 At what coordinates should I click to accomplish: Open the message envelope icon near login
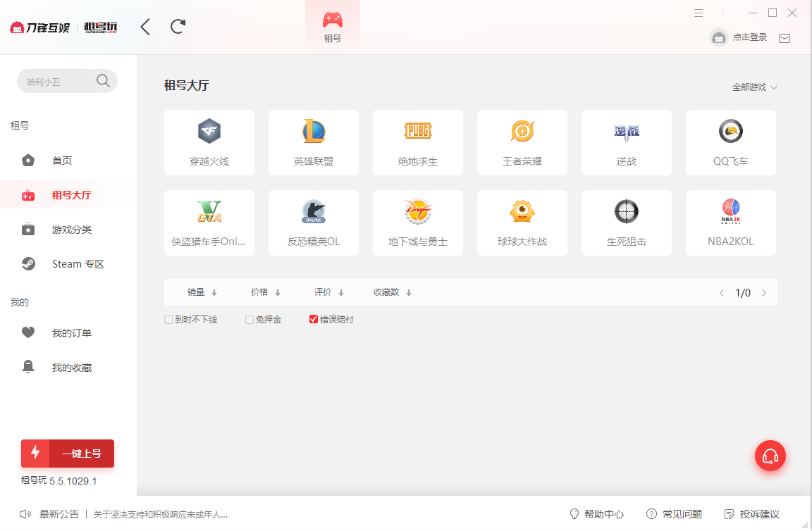pyautogui.click(x=784, y=38)
